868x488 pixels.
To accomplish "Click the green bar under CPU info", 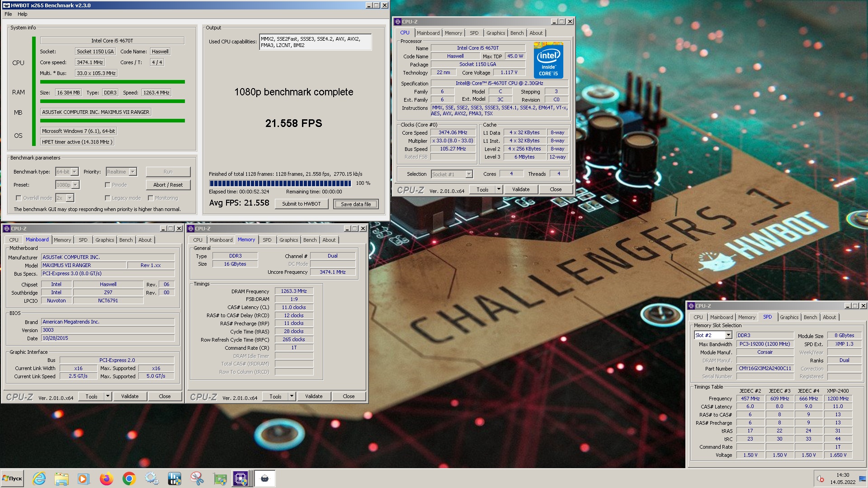I will (112, 82).
